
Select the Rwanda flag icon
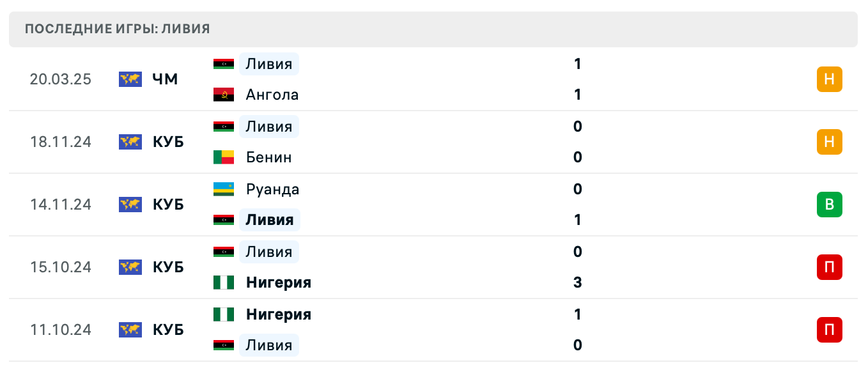222,189
